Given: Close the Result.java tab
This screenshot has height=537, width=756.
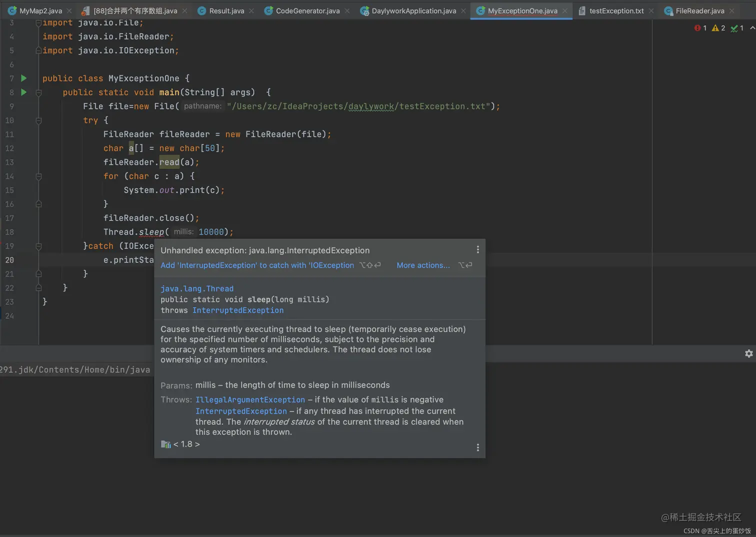Looking at the screenshot, I should (251, 10).
